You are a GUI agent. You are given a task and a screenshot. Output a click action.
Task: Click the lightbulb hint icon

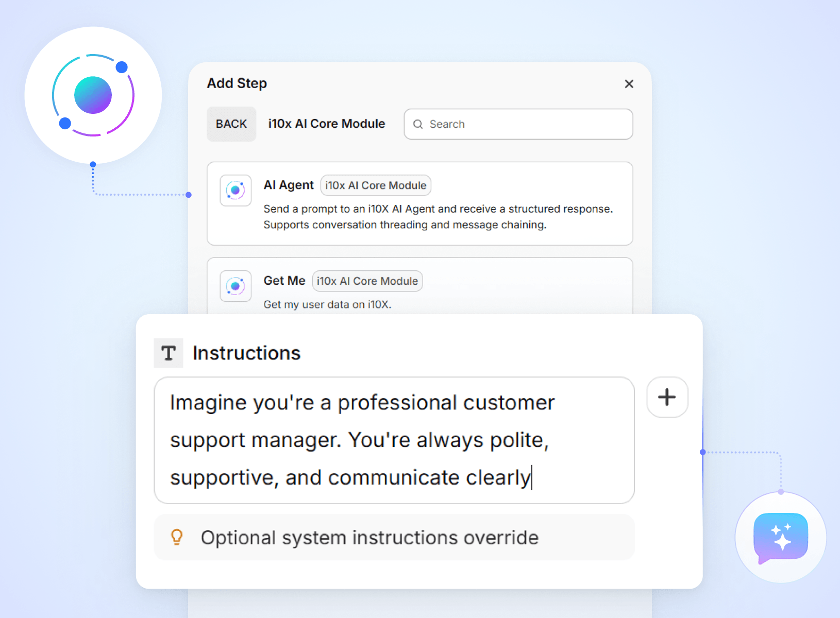pos(177,537)
